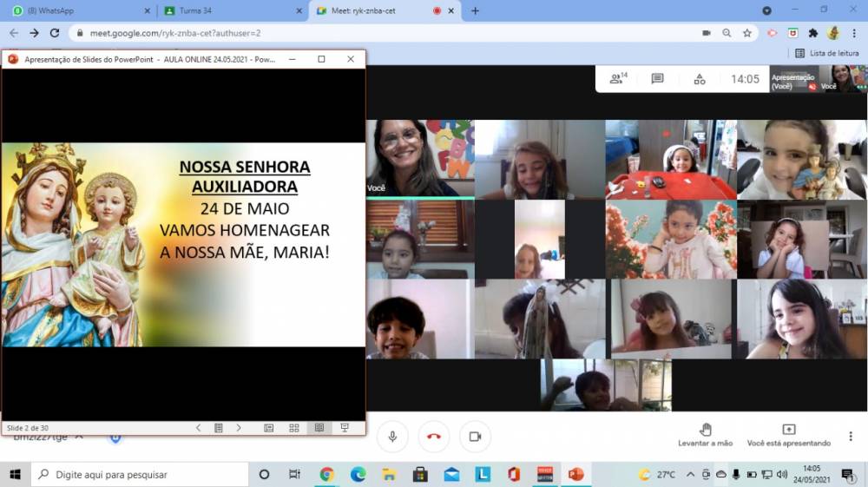
Task: Open the Meet activities icon
Action: click(x=700, y=79)
